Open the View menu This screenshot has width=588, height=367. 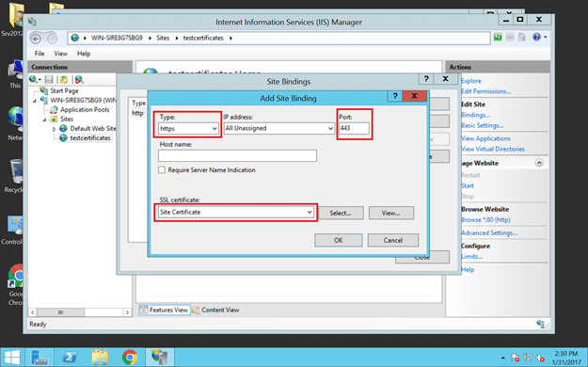click(x=60, y=54)
